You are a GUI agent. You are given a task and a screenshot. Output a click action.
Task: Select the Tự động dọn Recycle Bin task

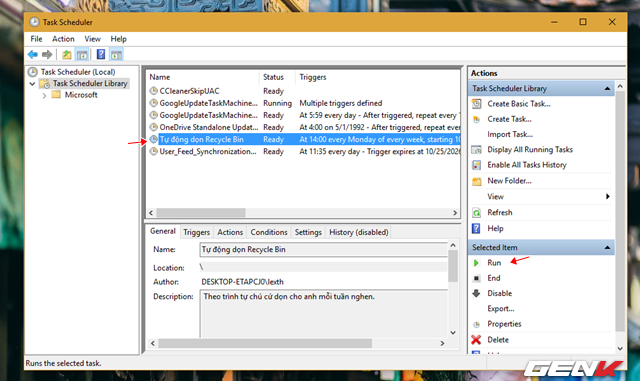(x=304, y=139)
